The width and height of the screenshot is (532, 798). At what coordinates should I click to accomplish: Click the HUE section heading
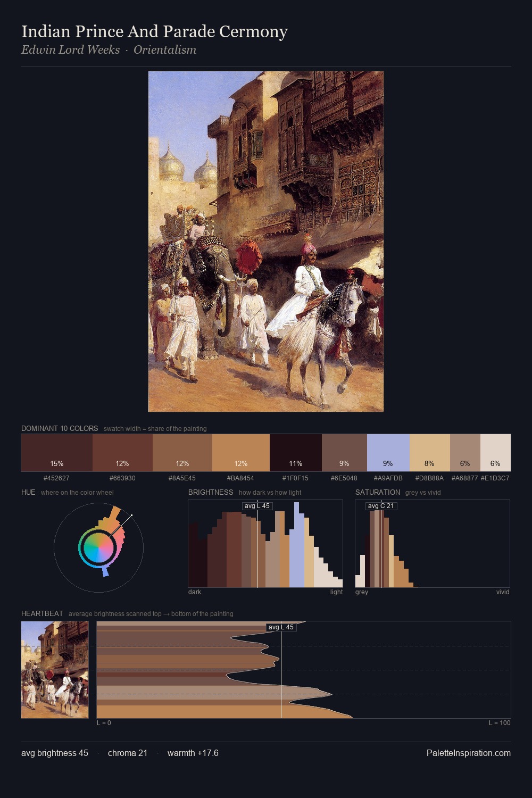28,493
